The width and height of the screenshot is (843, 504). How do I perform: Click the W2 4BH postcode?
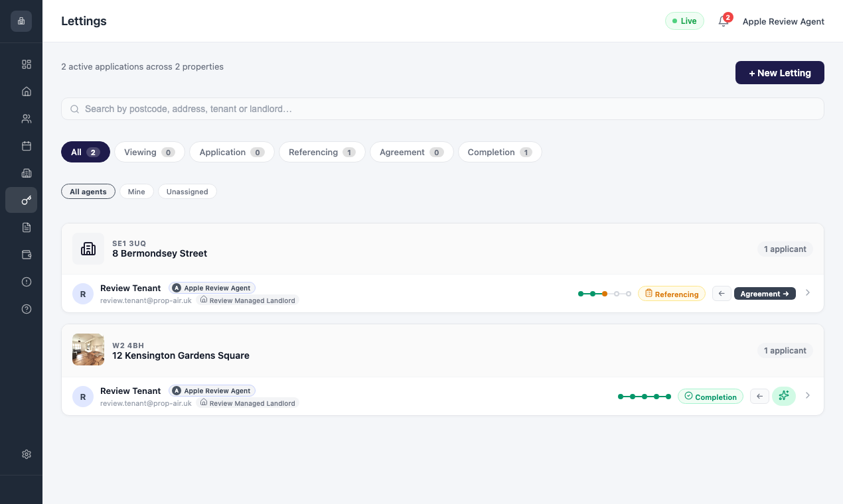pos(128,346)
